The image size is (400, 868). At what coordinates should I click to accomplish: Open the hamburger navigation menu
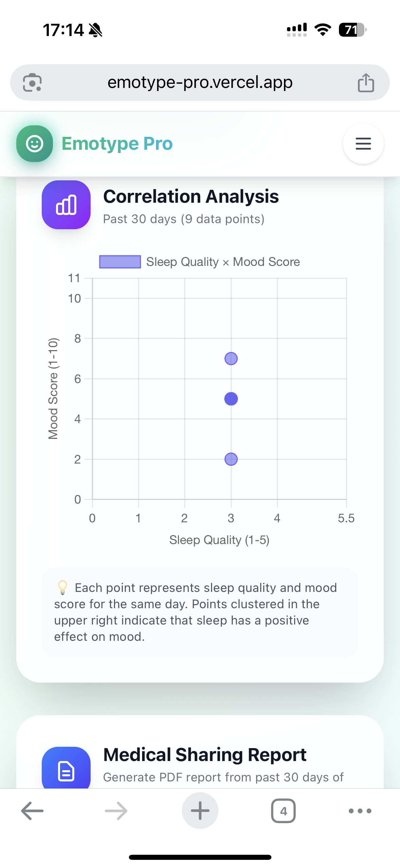(x=363, y=144)
